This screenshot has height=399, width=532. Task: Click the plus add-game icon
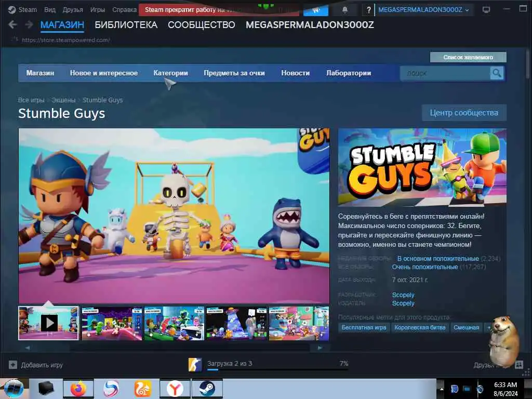[13, 365]
